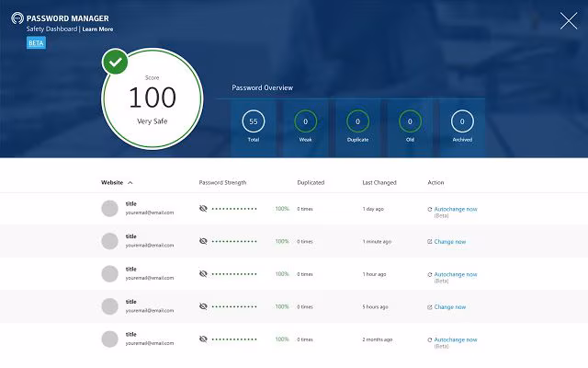
Task: Click the 100% strength in the 2 months ago row
Action: click(282, 339)
